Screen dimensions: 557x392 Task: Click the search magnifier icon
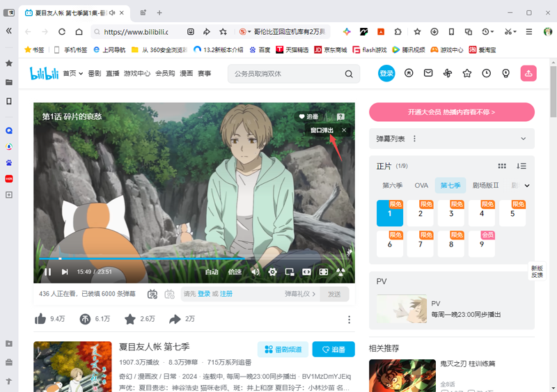tap(349, 74)
